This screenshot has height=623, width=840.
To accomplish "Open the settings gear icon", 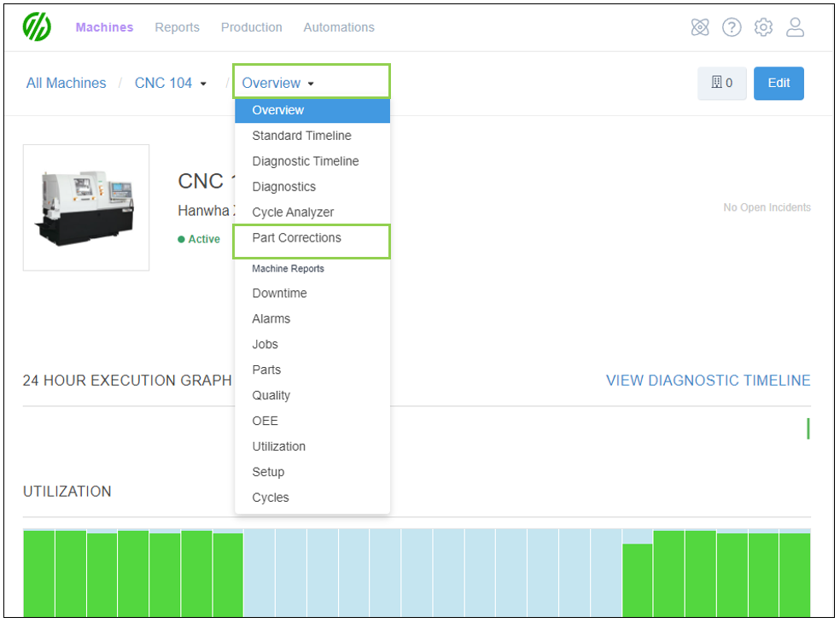I will pyautogui.click(x=763, y=26).
